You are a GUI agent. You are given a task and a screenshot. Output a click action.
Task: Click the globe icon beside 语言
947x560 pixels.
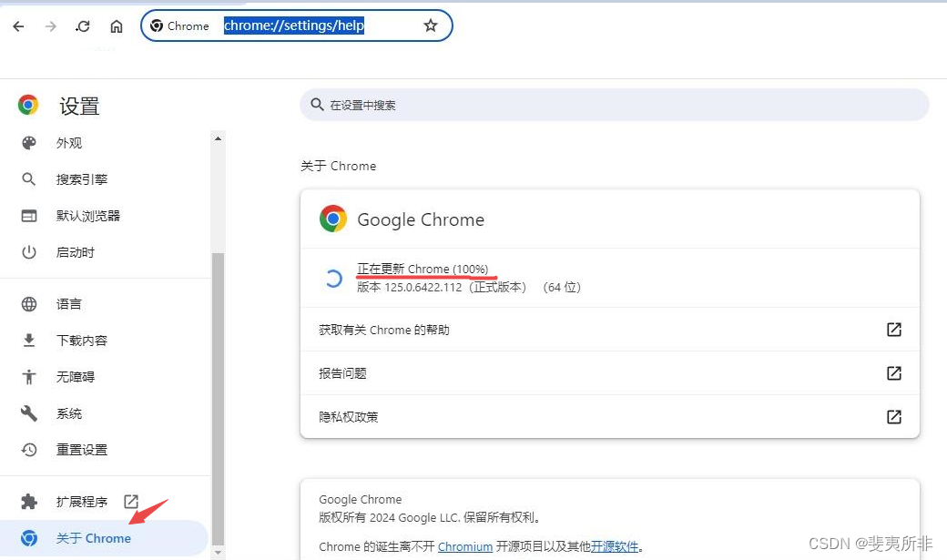point(29,304)
